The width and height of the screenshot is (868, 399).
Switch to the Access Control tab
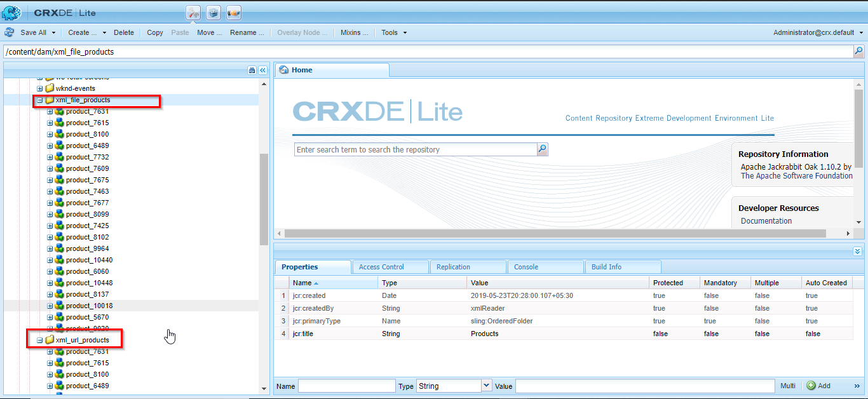(x=390, y=267)
